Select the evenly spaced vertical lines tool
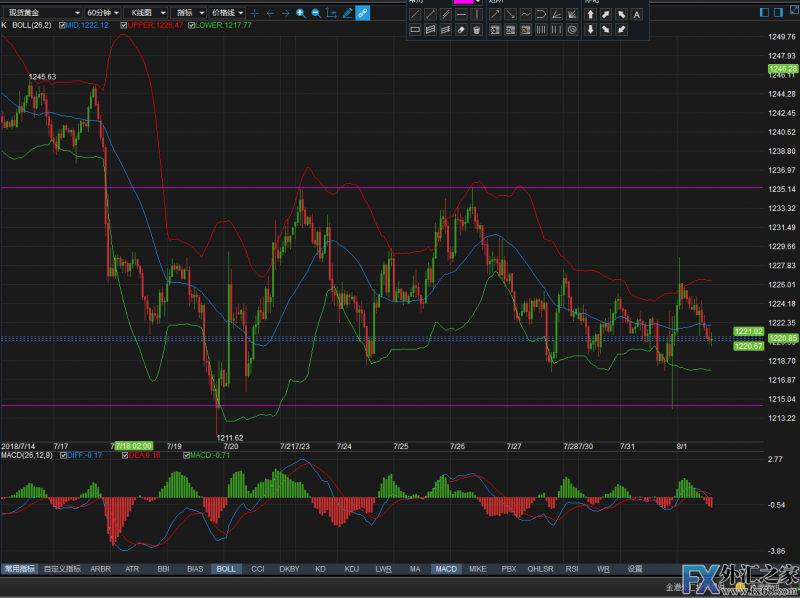Viewport: 800px width, 598px height. (541, 30)
